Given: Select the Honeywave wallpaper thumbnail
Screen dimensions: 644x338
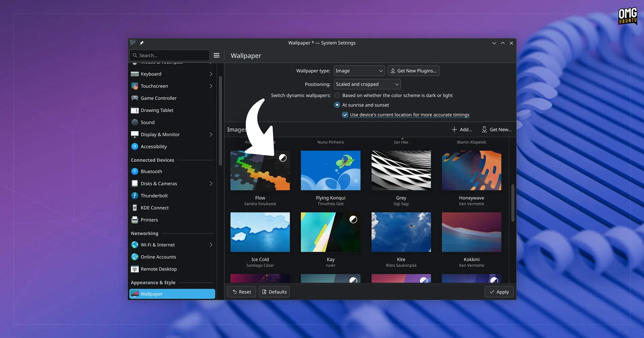Looking at the screenshot, I should click(x=471, y=170).
